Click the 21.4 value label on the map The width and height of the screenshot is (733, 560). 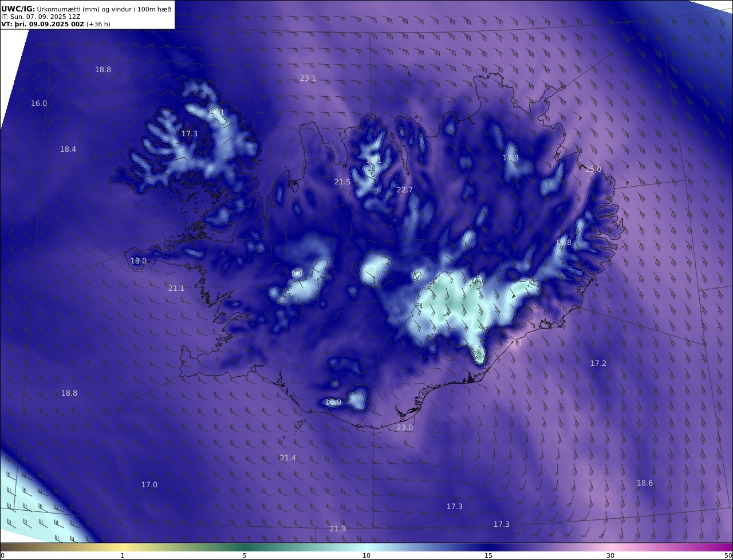pyautogui.click(x=288, y=458)
